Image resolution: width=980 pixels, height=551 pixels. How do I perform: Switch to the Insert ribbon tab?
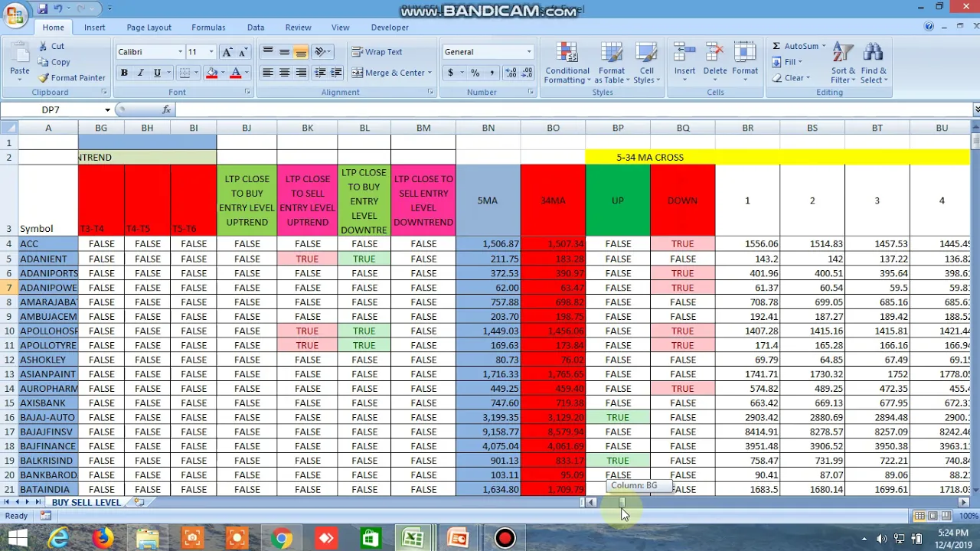95,28
